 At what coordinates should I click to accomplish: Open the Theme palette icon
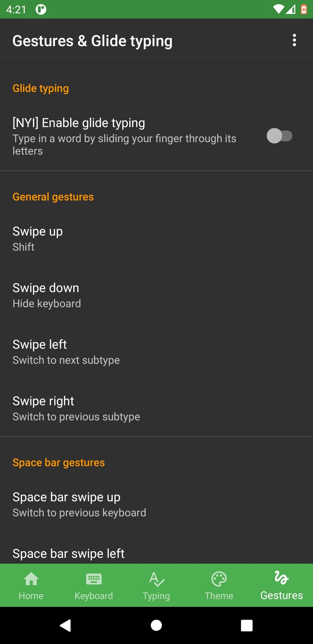pos(219,579)
